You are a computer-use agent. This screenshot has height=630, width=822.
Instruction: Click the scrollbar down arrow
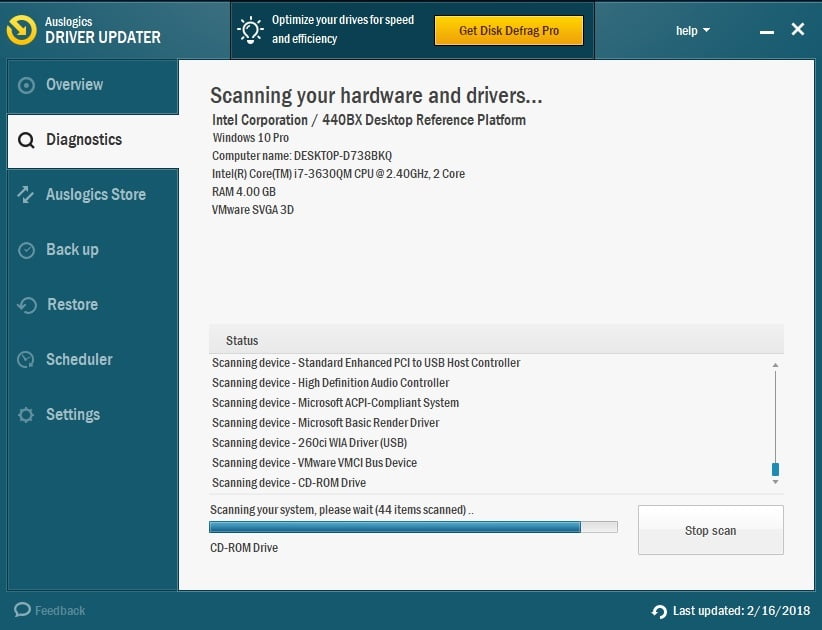tap(775, 481)
